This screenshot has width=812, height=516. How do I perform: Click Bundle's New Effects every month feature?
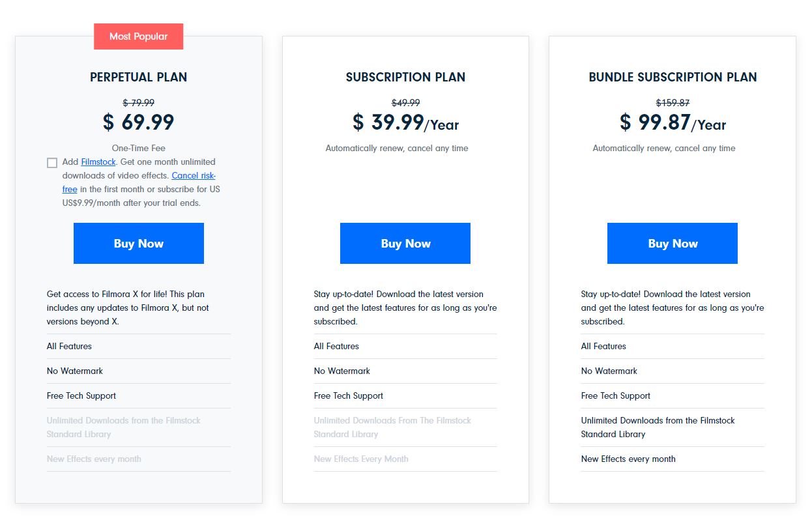628,459
